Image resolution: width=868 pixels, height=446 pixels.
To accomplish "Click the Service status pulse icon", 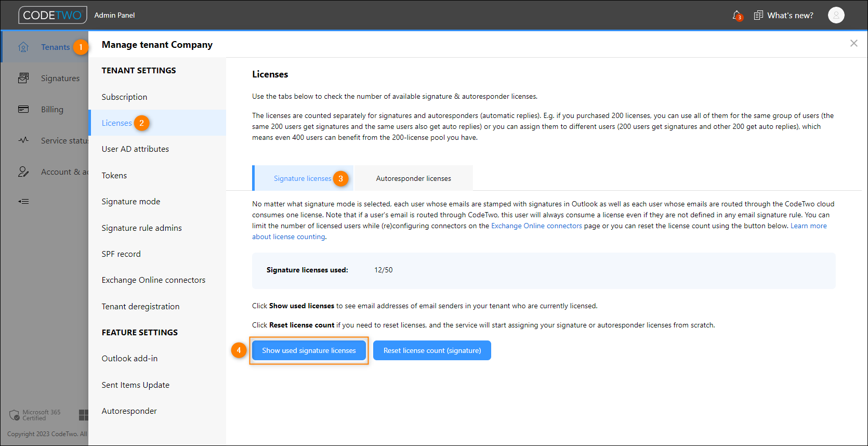I will (23, 140).
